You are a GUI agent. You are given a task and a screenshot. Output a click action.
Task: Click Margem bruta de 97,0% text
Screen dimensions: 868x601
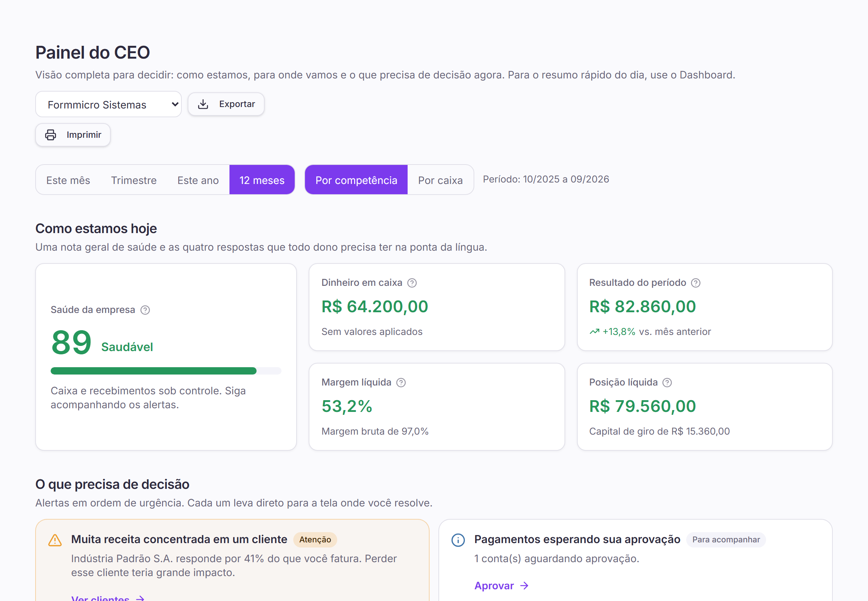(x=375, y=431)
